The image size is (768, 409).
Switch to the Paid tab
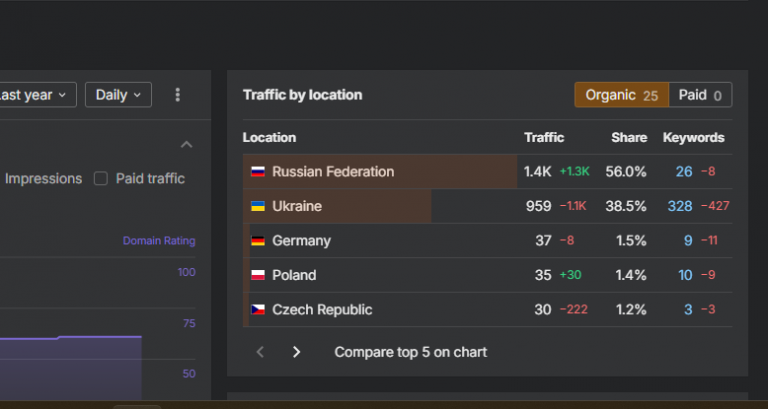[x=700, y=95]
